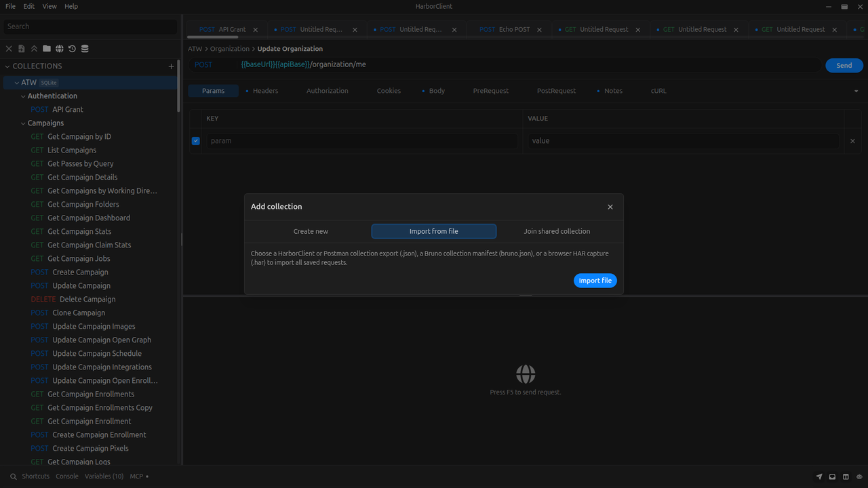Select the Create new option
868x488 pixels.
pyautogui.click(x=311, y=231)
